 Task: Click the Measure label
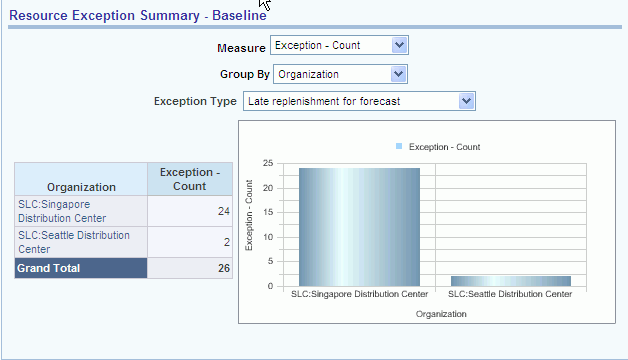point(241,48)
